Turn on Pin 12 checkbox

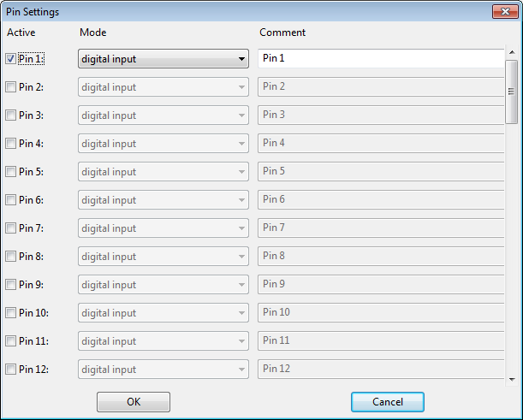pyautogui.click(x=10, y=370)
